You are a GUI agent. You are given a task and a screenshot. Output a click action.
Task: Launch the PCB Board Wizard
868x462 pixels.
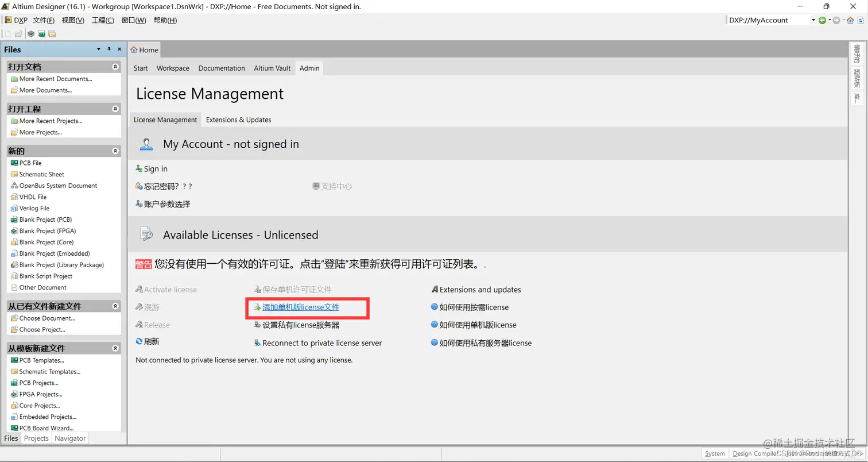click(x=42, y=428)
